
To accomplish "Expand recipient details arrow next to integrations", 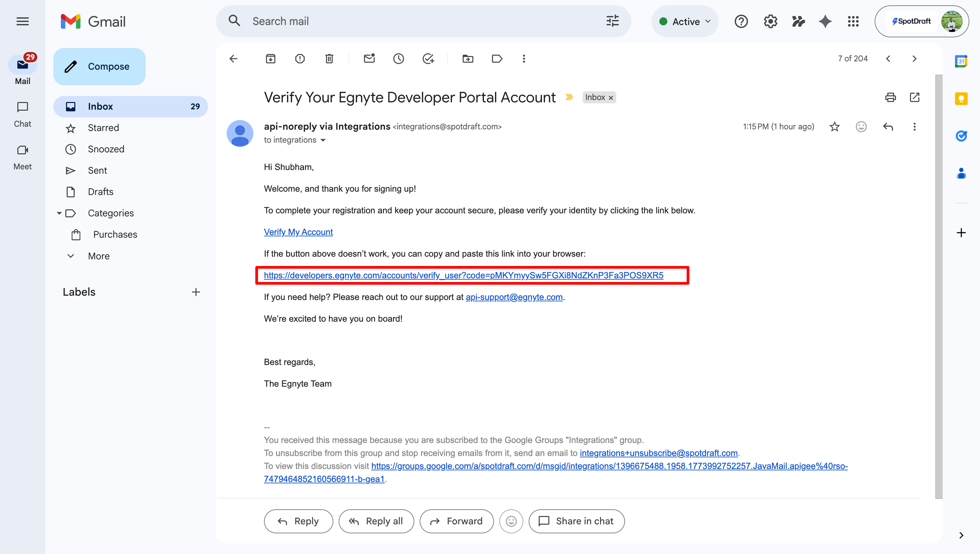I will [x=323, y=140].
